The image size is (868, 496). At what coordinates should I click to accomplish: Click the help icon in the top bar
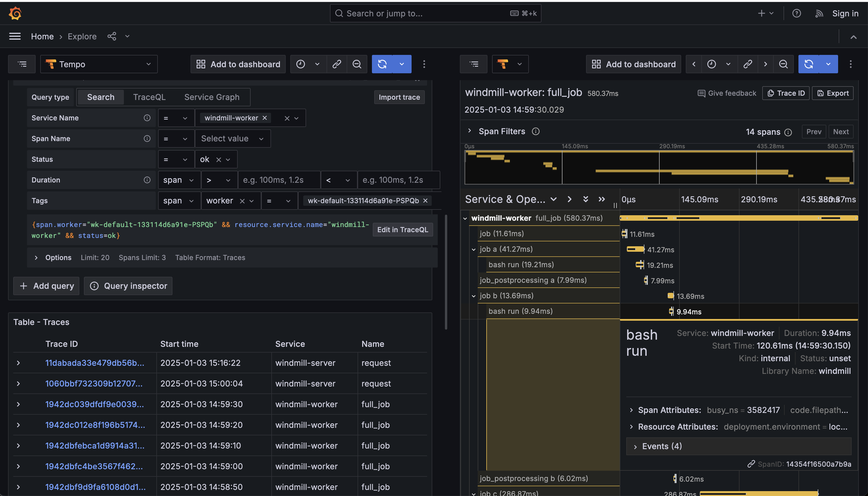[797, 13]
